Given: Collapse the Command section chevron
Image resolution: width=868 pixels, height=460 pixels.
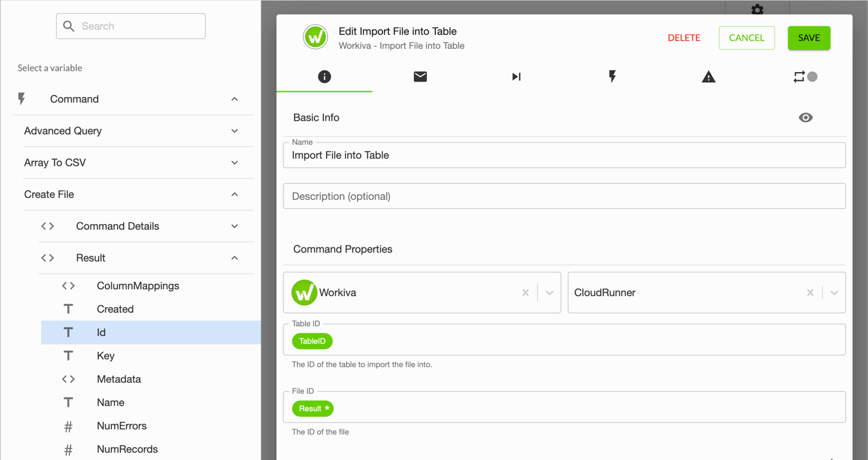Looking at the screenshot, I should 235,99.
